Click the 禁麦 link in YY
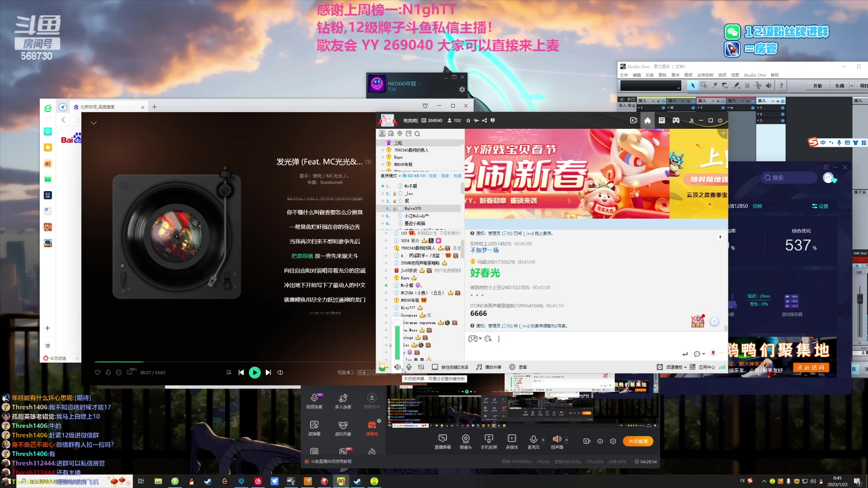 point(445,176)
